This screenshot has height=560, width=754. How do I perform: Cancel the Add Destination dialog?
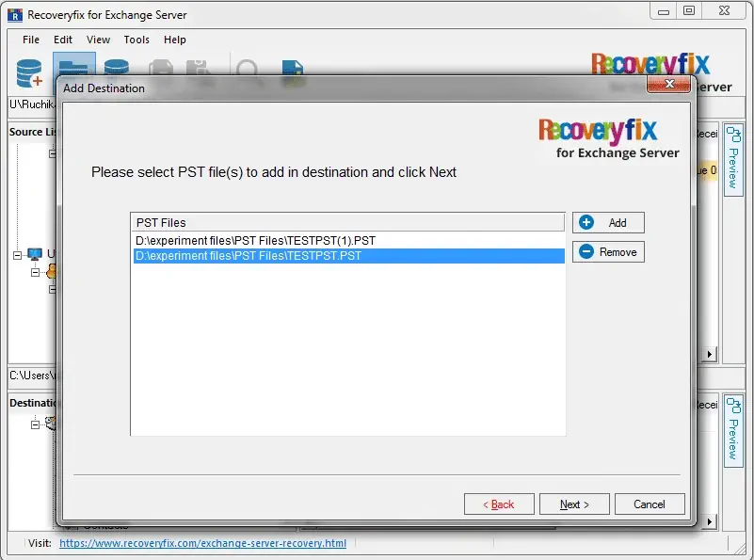tap(650, 504)
